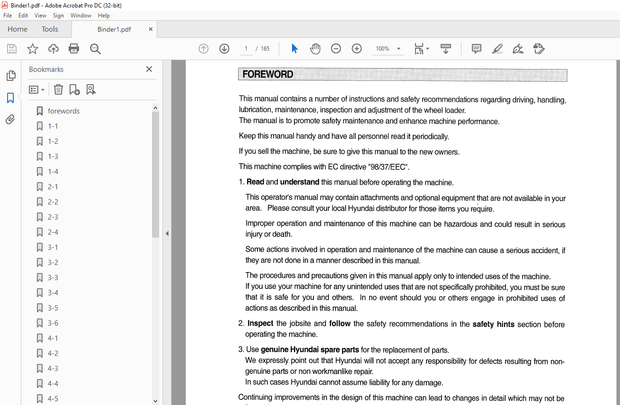
Task: Close the Bookmarks panel
Action: (149, 69)
